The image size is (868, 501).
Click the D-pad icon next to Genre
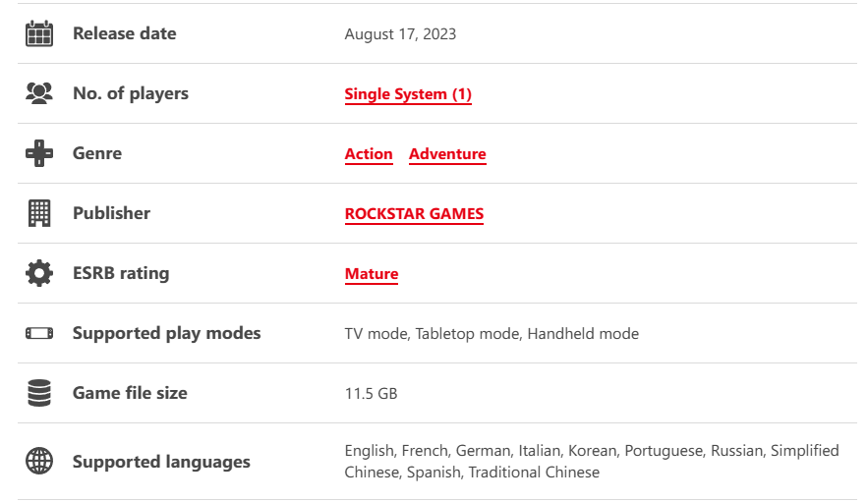point(39,153)
